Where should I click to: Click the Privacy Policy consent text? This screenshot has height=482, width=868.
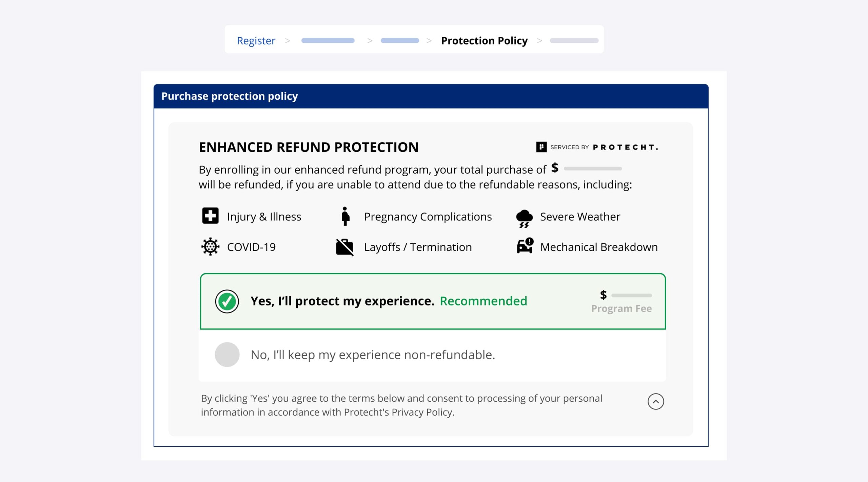coord(401,405)
